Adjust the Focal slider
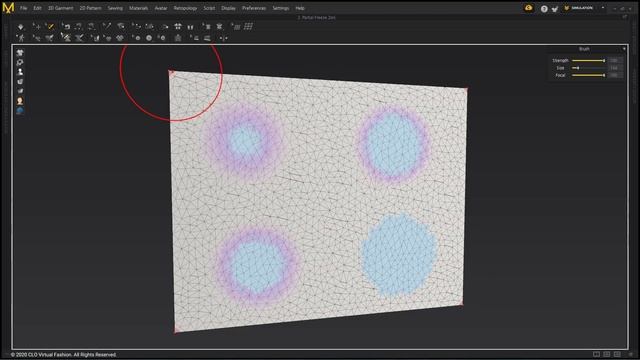 [588, 75]
